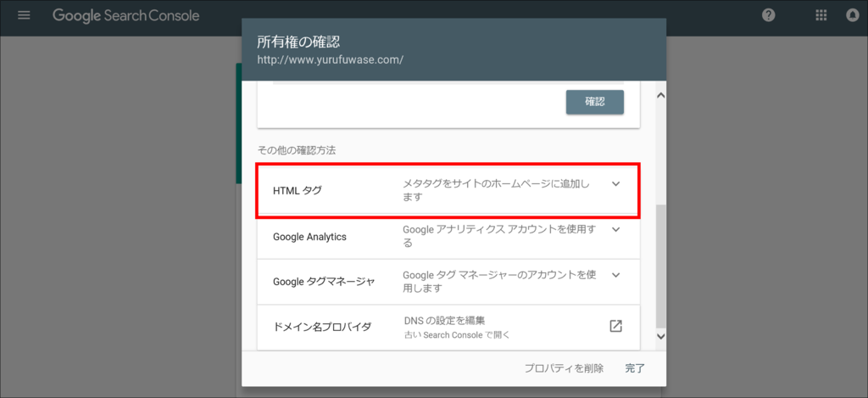Click 古い Search Console で開く text
Image resolution: width=868 pixels, height=398 pixels.
(457, 335)
